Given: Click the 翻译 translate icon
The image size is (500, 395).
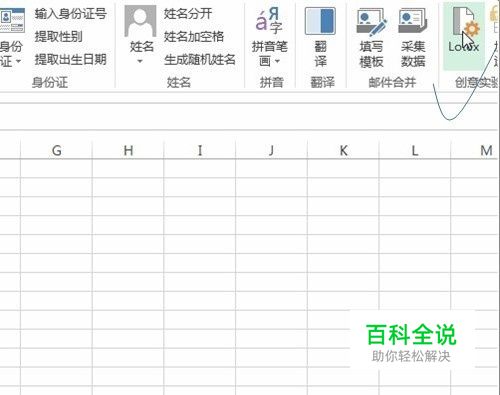Looking at the screenshot, I should click(x=320, y=22).
